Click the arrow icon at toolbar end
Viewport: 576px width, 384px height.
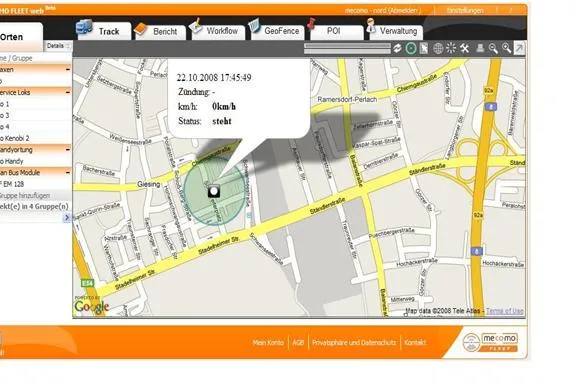[519, 48]
